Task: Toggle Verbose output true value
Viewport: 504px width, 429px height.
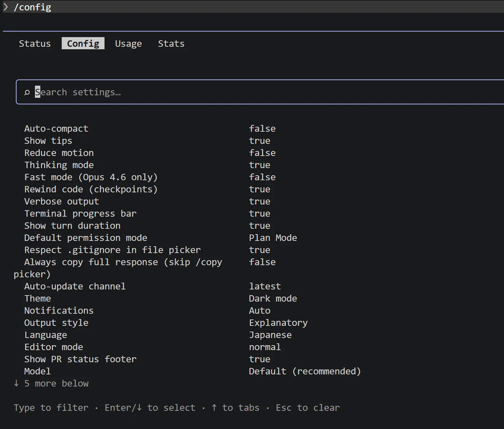Action: click(x=260, y=201)
